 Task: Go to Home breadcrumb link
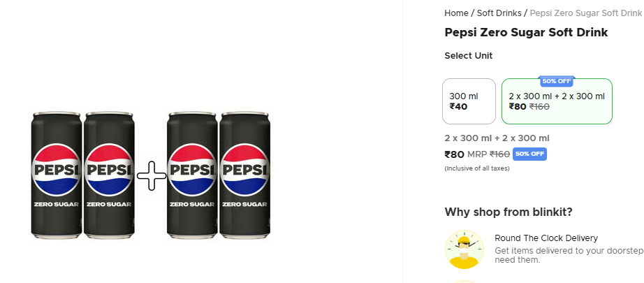pyautogui.click(x=456, y=13)
